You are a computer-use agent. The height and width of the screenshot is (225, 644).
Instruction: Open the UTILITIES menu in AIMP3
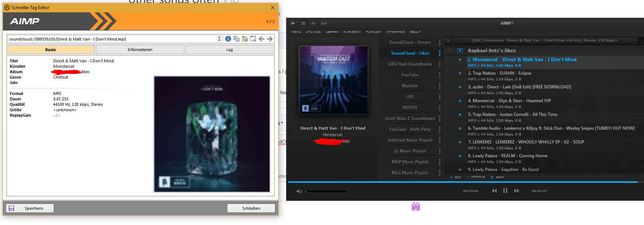[x=313, y=32]
